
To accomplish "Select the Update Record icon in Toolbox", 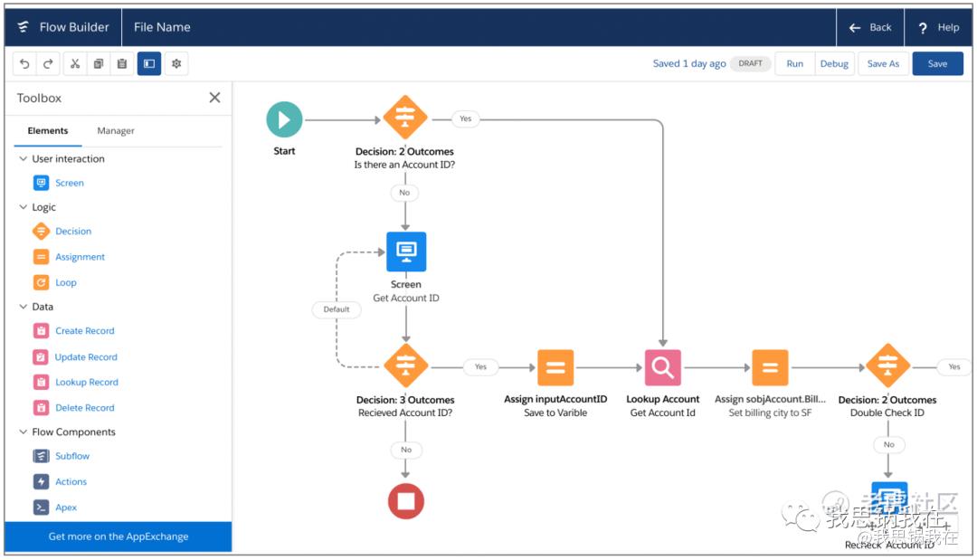I will (x=41, y=357).
